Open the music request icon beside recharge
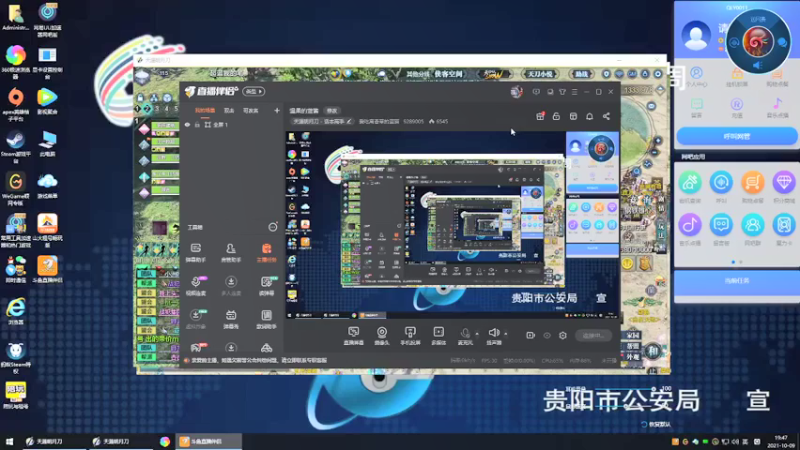The height and width of the screenshot is (450, 800). pos(777,108)
